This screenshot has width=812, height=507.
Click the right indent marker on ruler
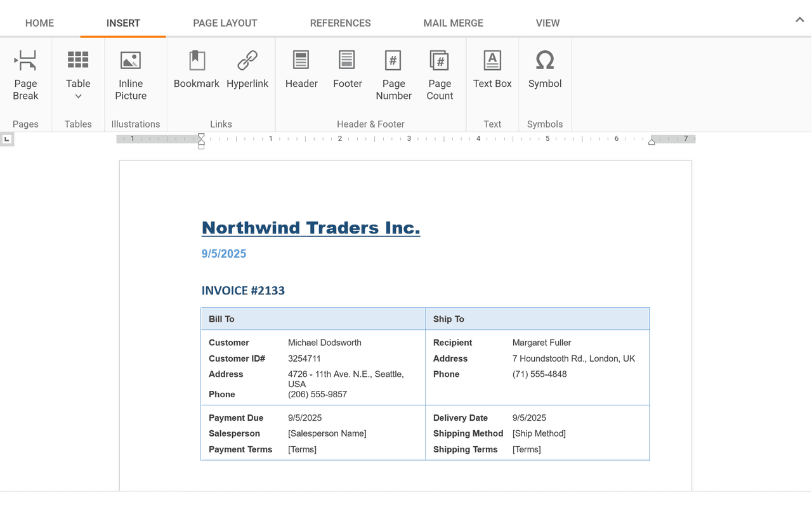[652, 142]
